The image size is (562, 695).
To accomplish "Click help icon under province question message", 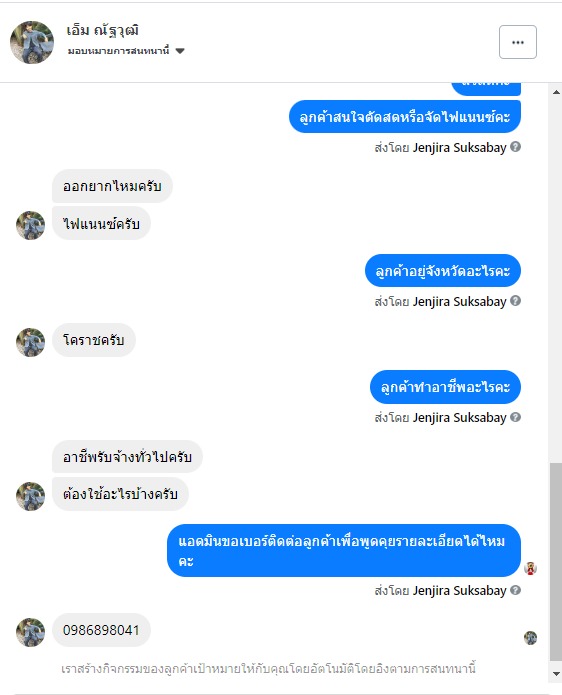I will pos(515,301).
